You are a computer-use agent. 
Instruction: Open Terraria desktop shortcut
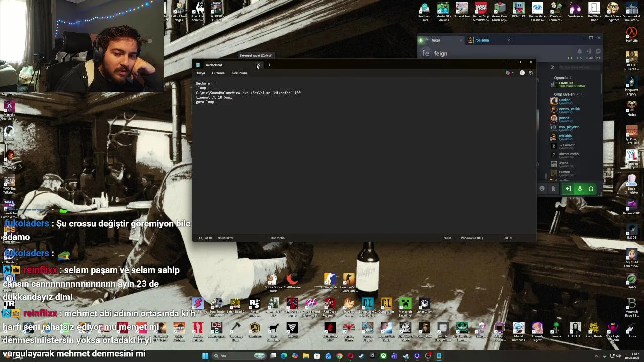[x=556, y=330]
